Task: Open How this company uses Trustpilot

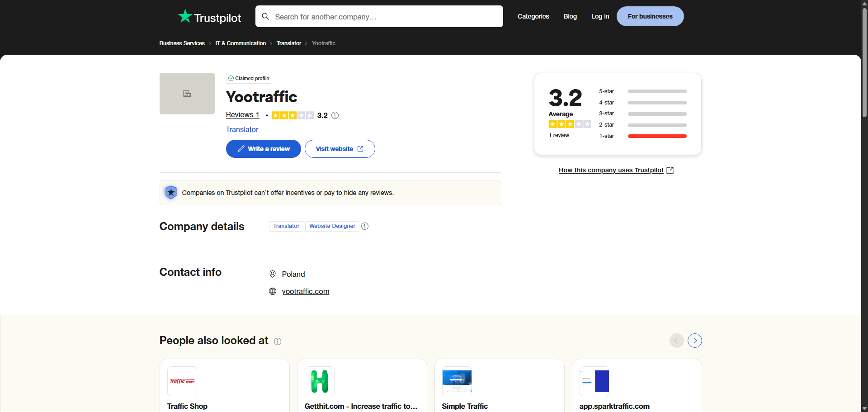Action: 616,170
